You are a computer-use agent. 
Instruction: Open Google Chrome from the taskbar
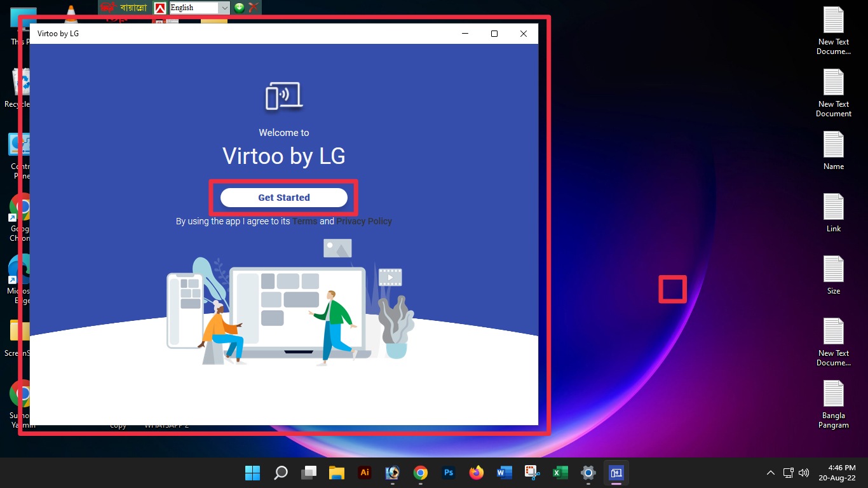click(420, 473)
